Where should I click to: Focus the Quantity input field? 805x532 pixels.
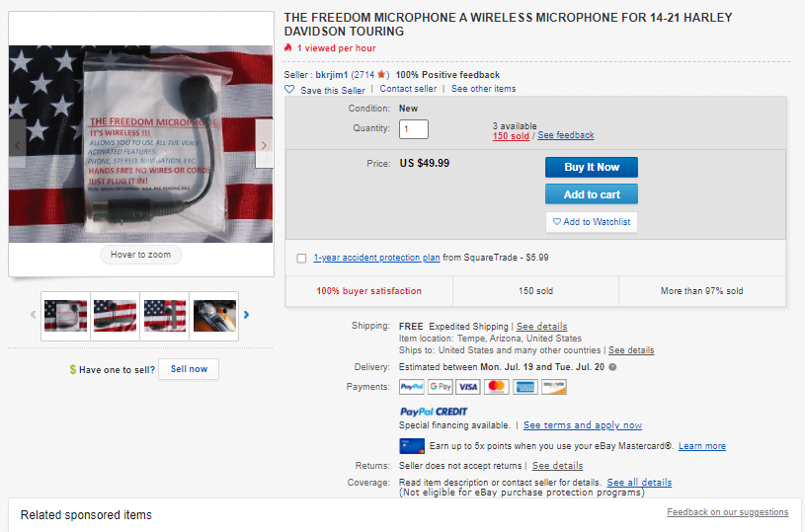(414, 129)
